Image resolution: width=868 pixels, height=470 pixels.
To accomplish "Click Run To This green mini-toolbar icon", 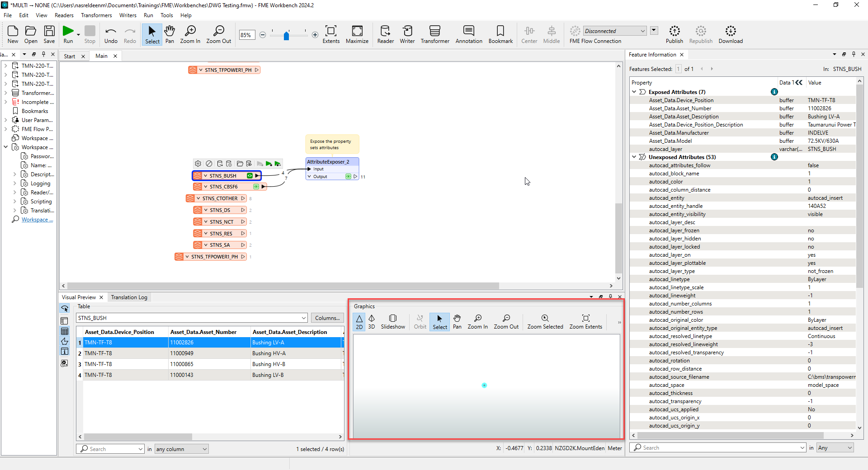I will tap(269, 164).
